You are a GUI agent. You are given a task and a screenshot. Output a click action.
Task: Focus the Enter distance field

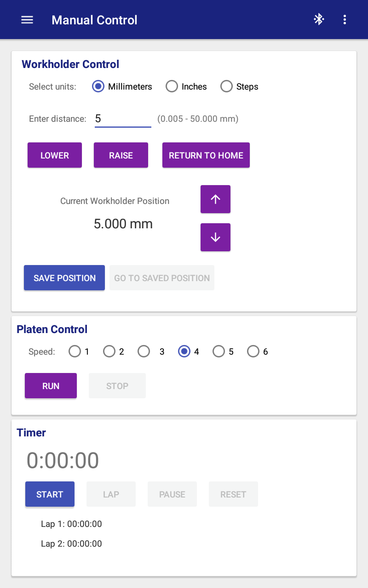click(x=123, y=119)
